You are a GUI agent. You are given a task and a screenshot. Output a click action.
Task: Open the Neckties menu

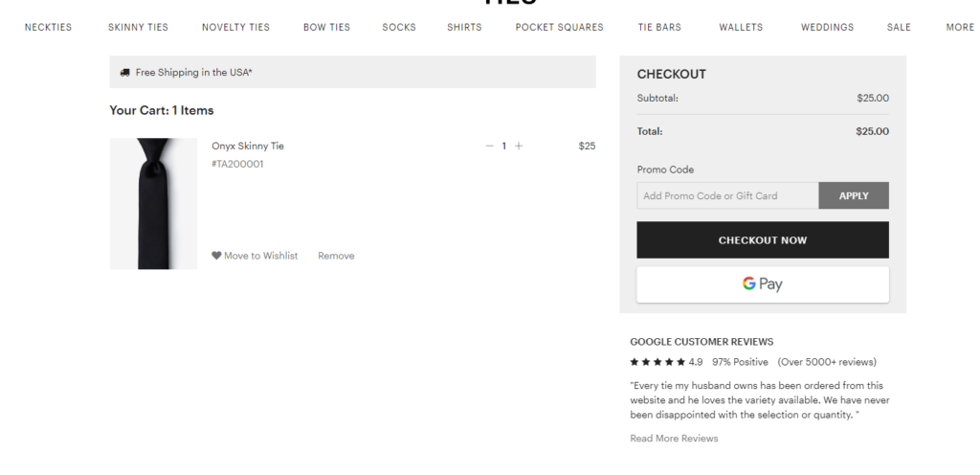click(48, 28)
